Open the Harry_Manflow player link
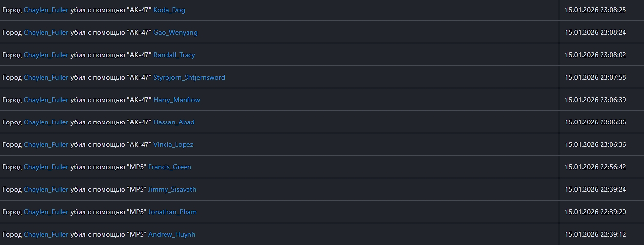 pos(176,100)
